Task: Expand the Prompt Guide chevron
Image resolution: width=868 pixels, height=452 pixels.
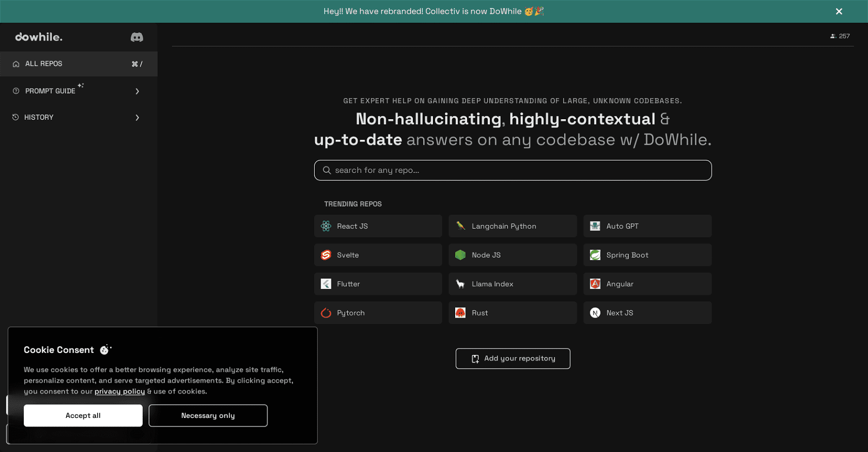Action: pos(137,91)
